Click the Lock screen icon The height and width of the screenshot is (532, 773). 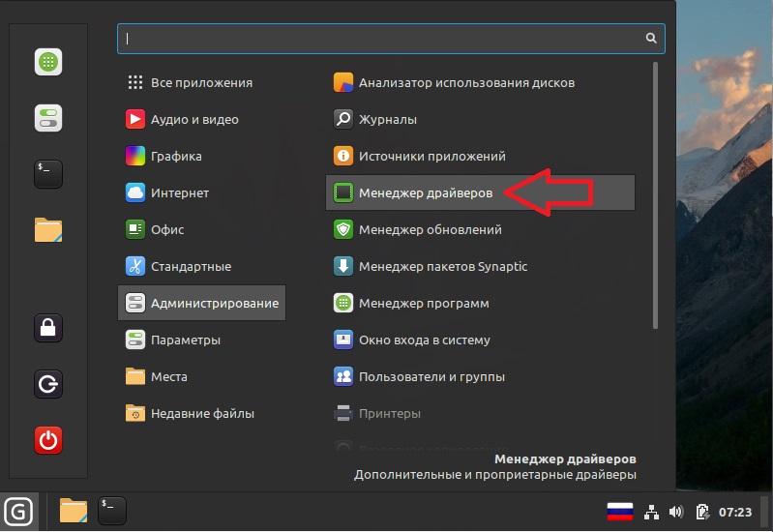coord(48,328)
